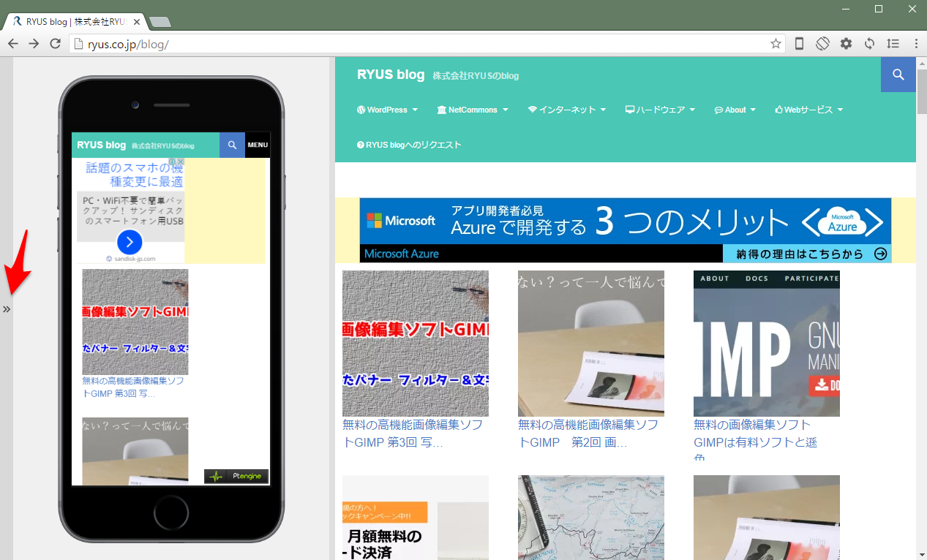The height and width of the screenshot is (560, 927).
Task: Click the sync arrows toolbar icon
Action: [869, 44]
